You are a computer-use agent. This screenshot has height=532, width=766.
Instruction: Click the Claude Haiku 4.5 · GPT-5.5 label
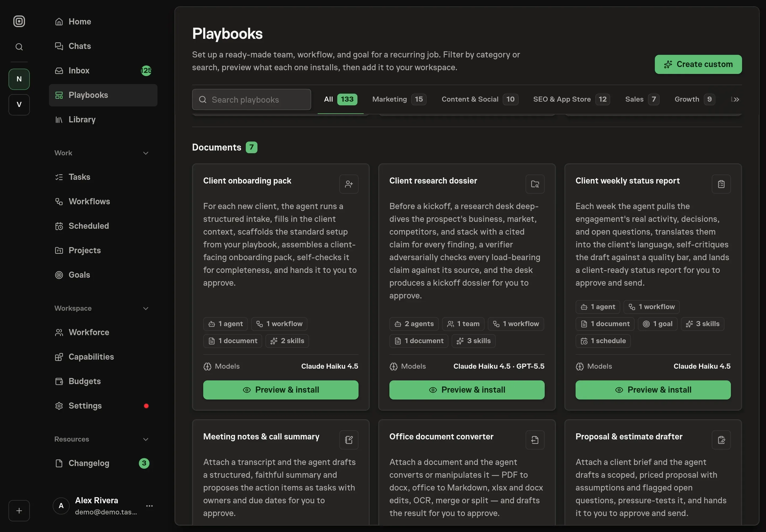tap(499, 366)
